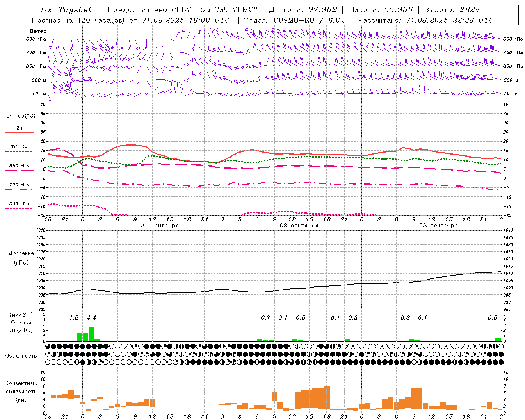Click the "Давление" pressure panel label

[x=21, y=253]
